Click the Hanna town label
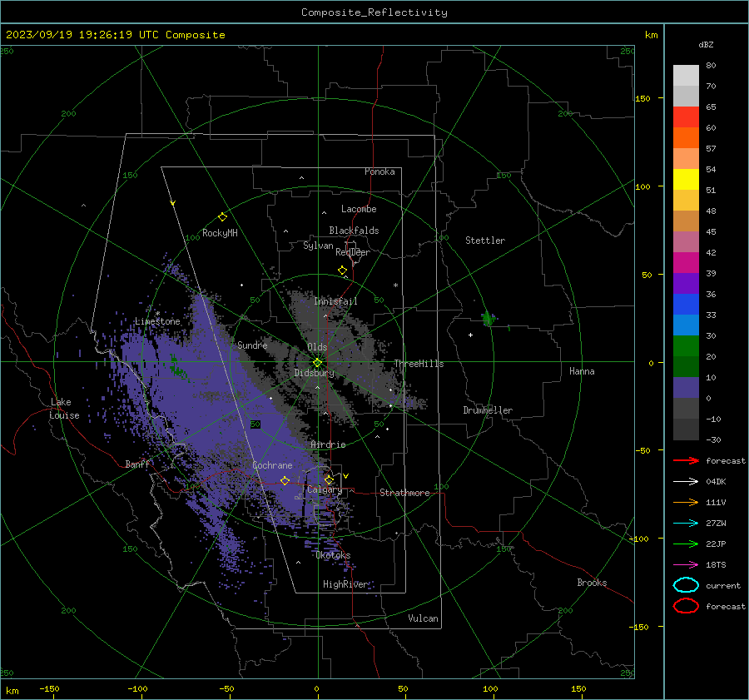Image resolution: width=749 pixels, height=700 pixels. tap(582, 371)
